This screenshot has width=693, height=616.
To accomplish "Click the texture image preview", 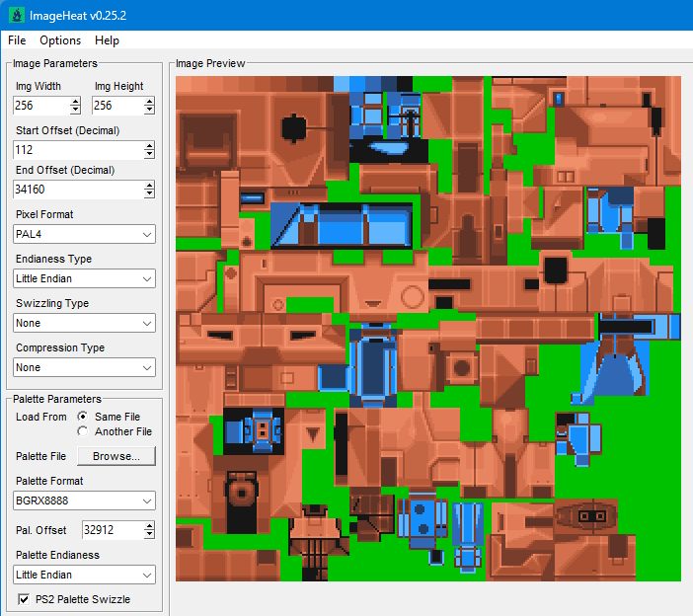I will [428, 329].
